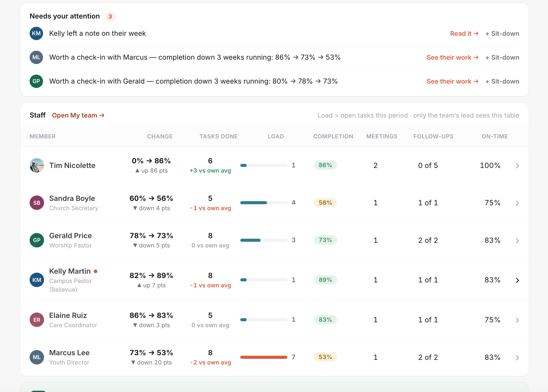548x392 pixels.
Task: Select the Elaine Ruiz name
Action: click(x=68, y=315)
